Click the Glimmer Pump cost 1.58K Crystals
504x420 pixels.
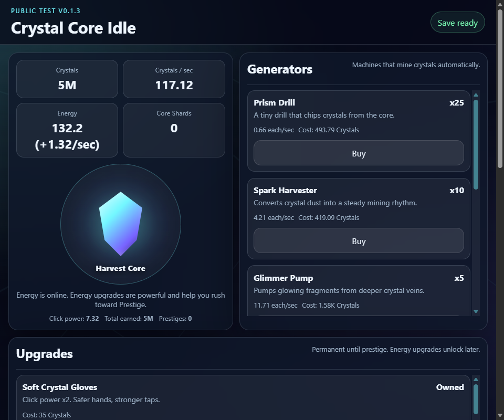point(330,305)
